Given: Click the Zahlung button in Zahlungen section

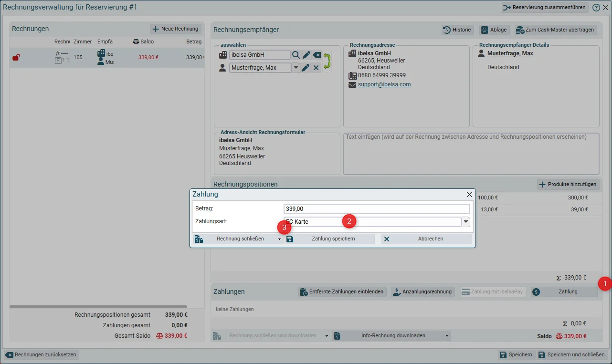Looking at the screenshot, I should [564, 292].
